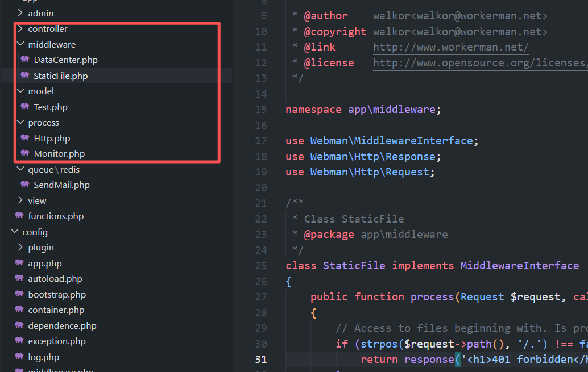Expand the plugin folder under config
This screenshot has height=372, width=588.
coord(20,247)
